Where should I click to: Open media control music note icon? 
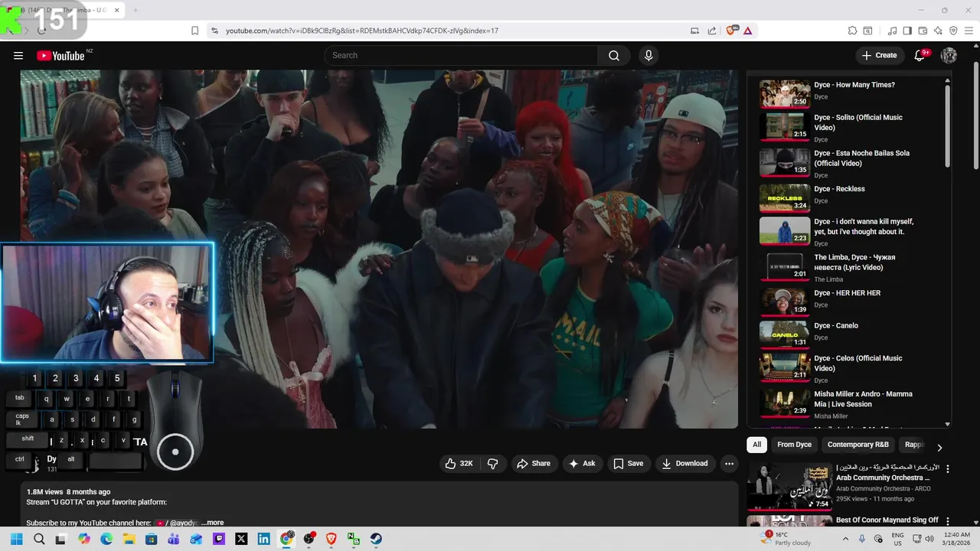892,31
